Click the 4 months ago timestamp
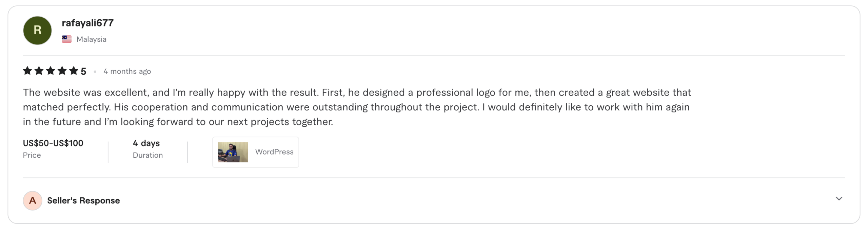The image size is (868, 230). (x=127, y=71)
